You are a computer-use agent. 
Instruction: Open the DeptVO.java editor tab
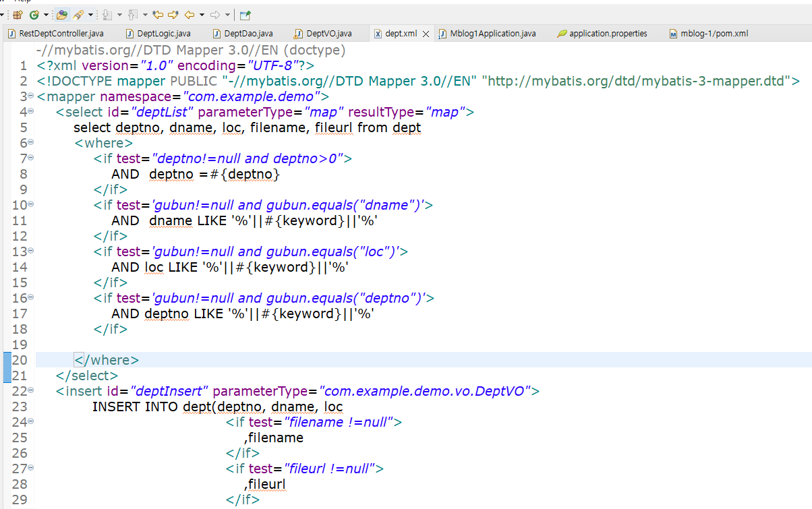pos(323,33)
